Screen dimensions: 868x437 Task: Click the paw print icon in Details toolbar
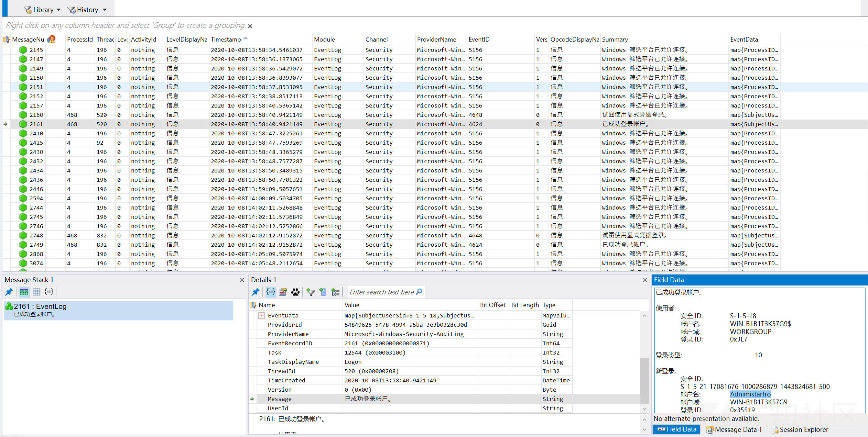[295, 292]
